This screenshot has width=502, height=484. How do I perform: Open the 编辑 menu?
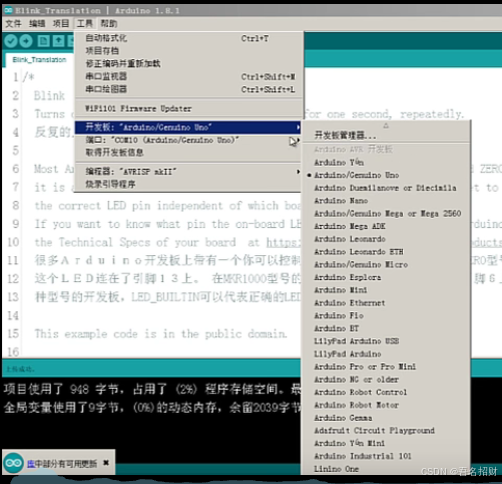37,24
